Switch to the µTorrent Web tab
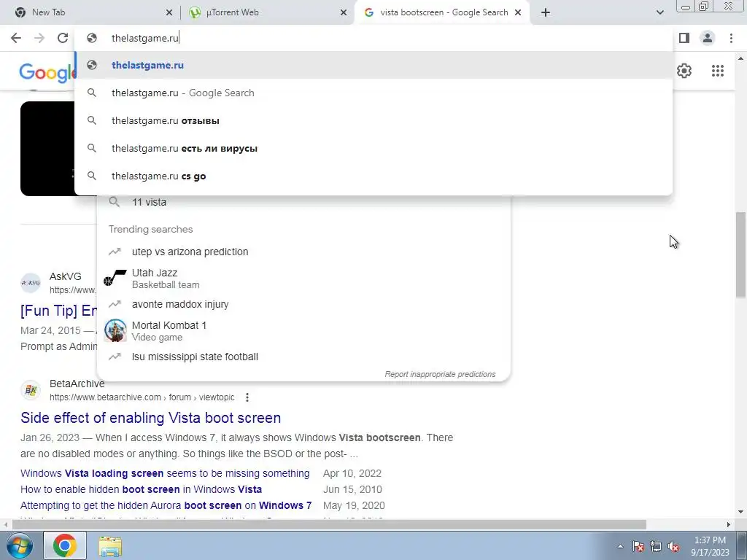This screenshot has width=747, height=560. 267,12
